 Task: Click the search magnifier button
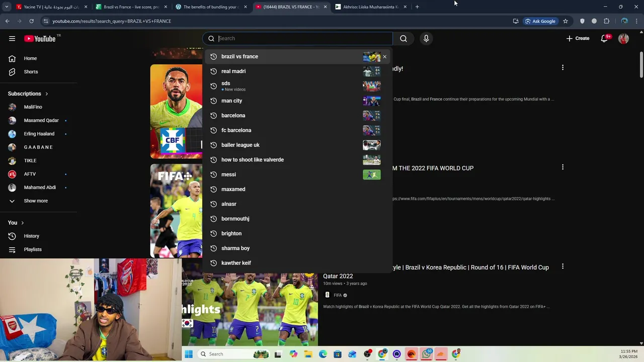point(404,38)
